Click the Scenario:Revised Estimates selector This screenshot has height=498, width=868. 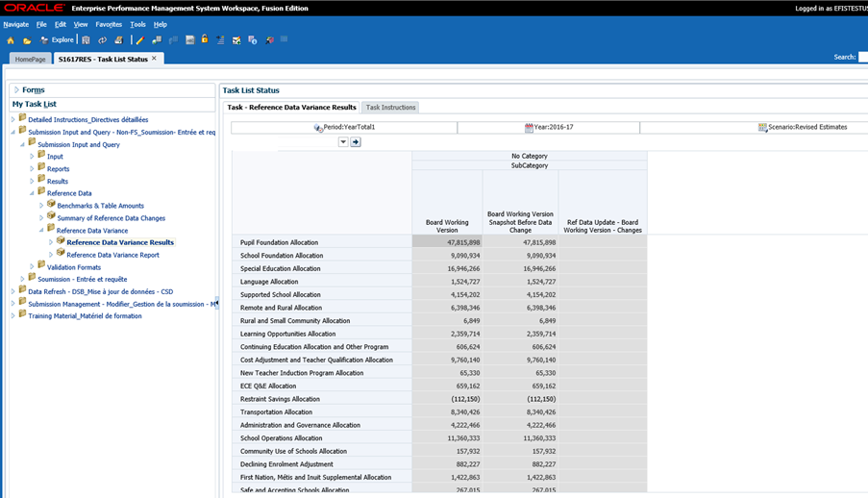803,128
